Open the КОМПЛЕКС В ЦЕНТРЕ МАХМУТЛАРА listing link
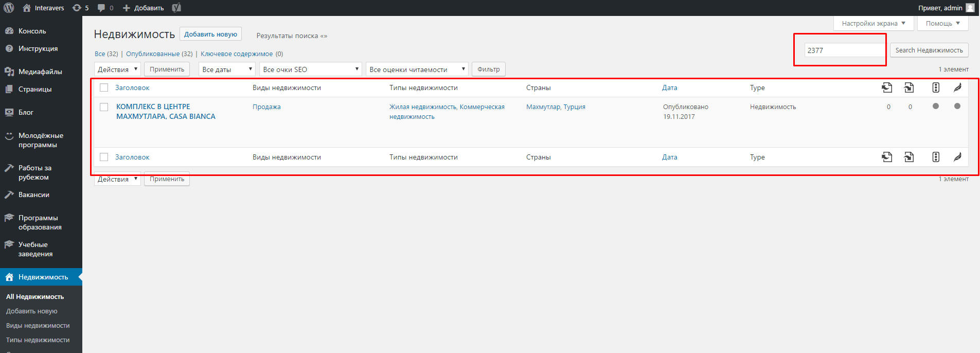980x353 pixels. [166, 111]
